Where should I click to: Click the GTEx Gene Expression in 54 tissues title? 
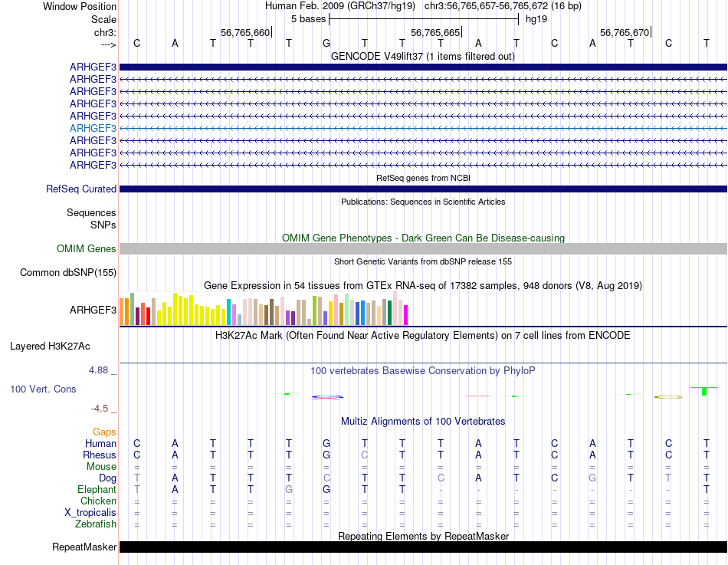[x=423, y=286]
